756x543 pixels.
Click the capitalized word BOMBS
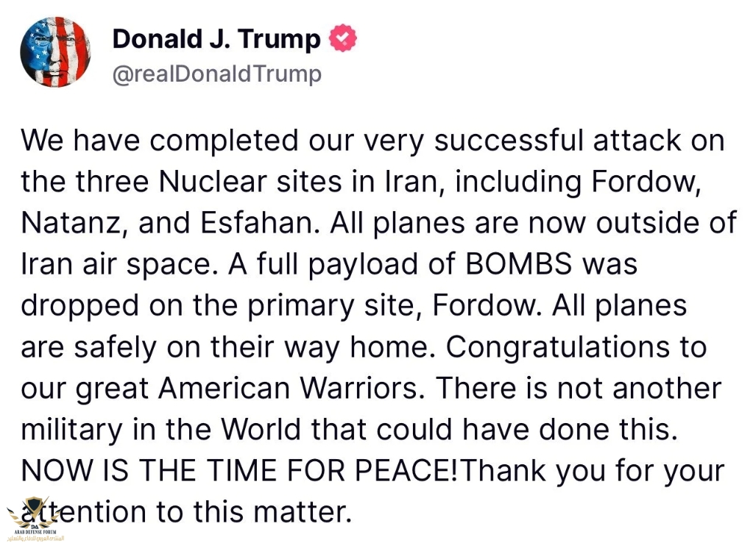coord(519,264)
